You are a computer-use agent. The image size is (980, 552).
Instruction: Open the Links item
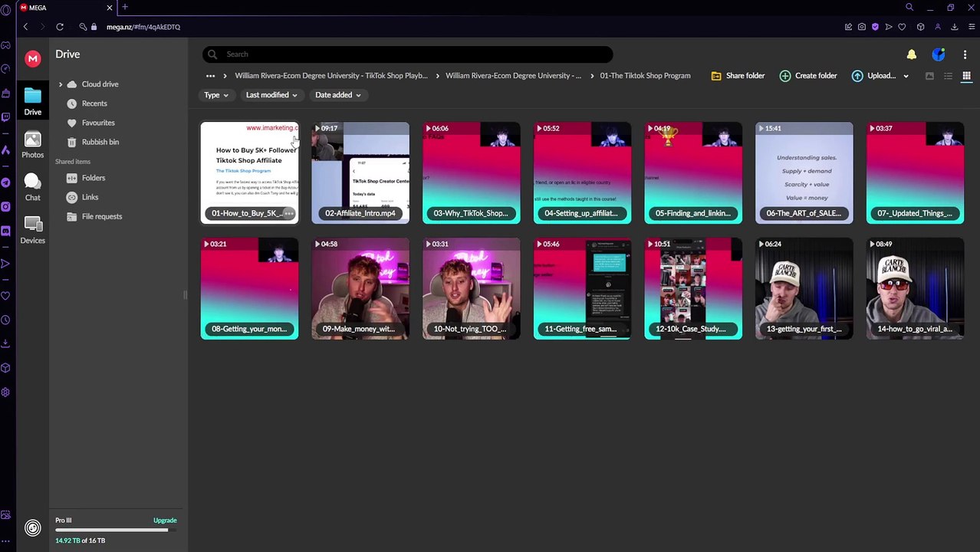pos(90,197)
